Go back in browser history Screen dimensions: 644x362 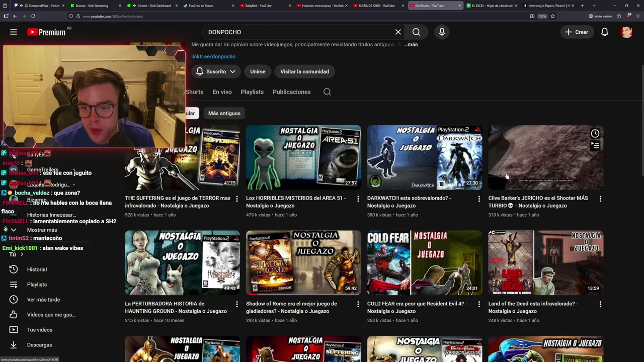click(x=15, y=16)
